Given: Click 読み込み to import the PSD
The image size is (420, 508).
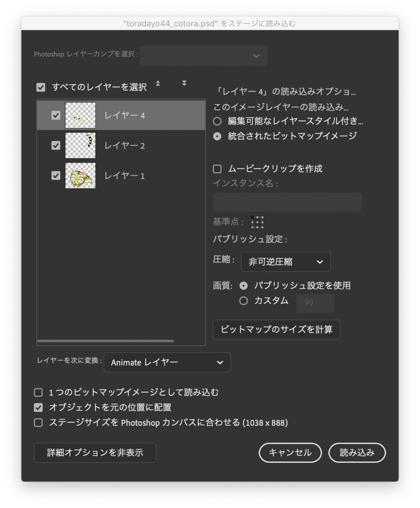Looking at the screenshot, I should coord(357,453).
